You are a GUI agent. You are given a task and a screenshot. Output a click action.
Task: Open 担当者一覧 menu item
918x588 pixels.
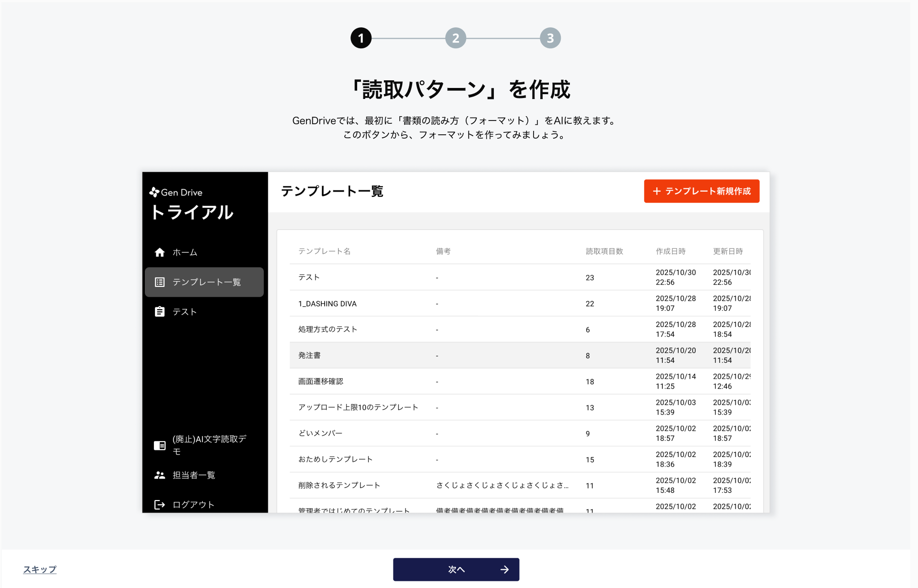pos(194,475)
